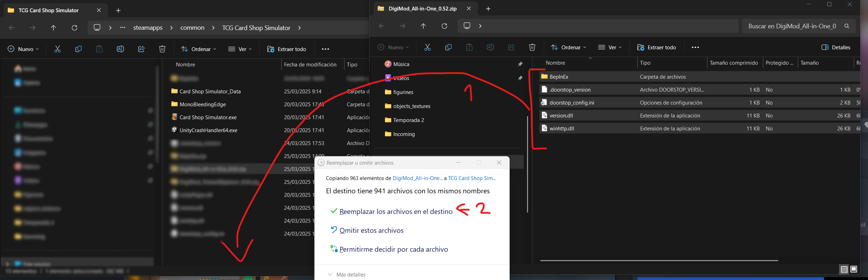This screenshot has width=868, height=280.
Task: Cut icon in TCG Card Shop Simulator window toolbar
Action: point(58,49)
